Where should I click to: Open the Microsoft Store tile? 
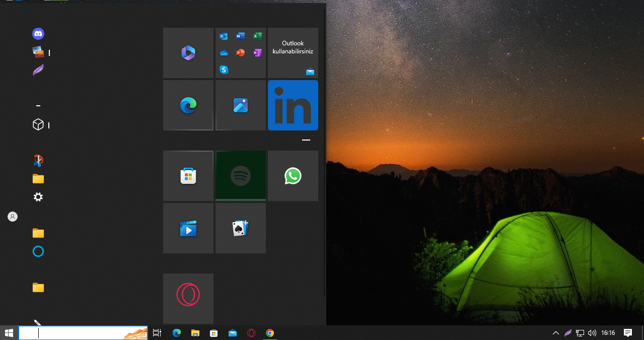coord(188,176)
